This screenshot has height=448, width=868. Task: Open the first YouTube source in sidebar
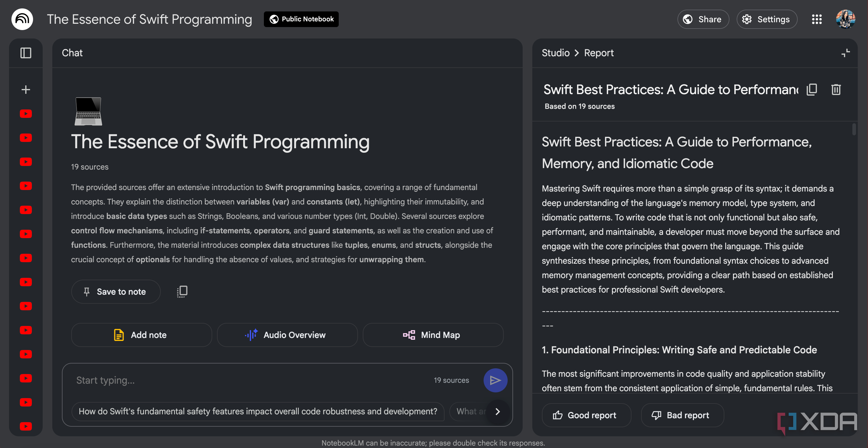[26, 114]
